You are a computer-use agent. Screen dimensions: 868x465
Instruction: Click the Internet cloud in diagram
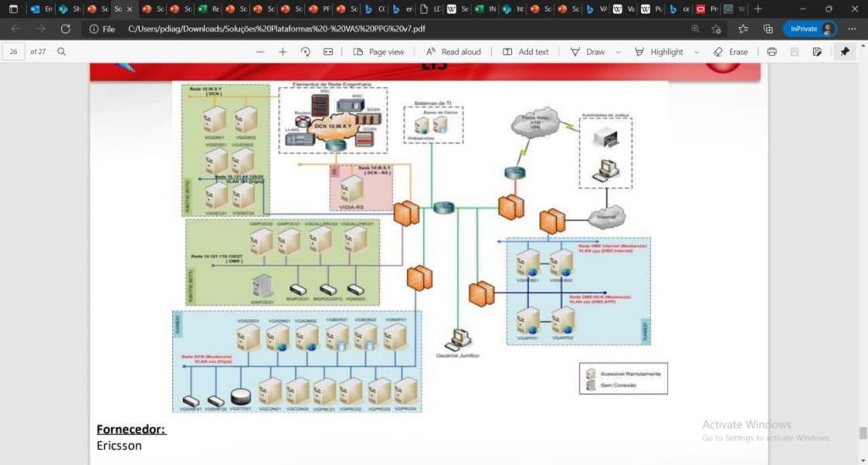point(606,217)
